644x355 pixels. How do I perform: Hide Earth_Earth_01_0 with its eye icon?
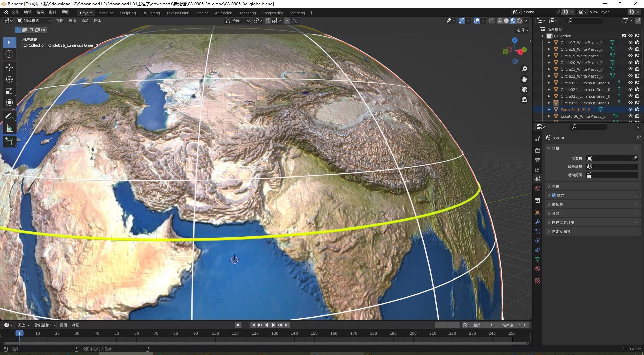(x=630, y=109)
